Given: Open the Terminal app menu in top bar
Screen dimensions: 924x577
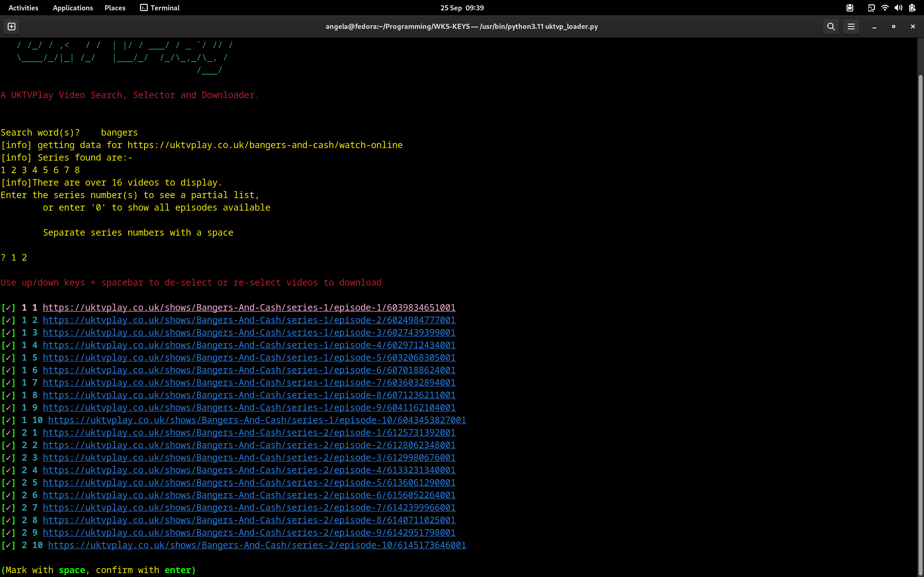Looking at the screenshot, I should [x=160, y=8].
